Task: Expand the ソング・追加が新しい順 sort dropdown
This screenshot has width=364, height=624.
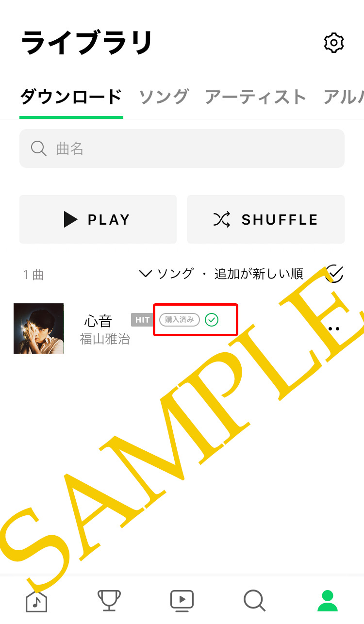Action: (221, 274)
